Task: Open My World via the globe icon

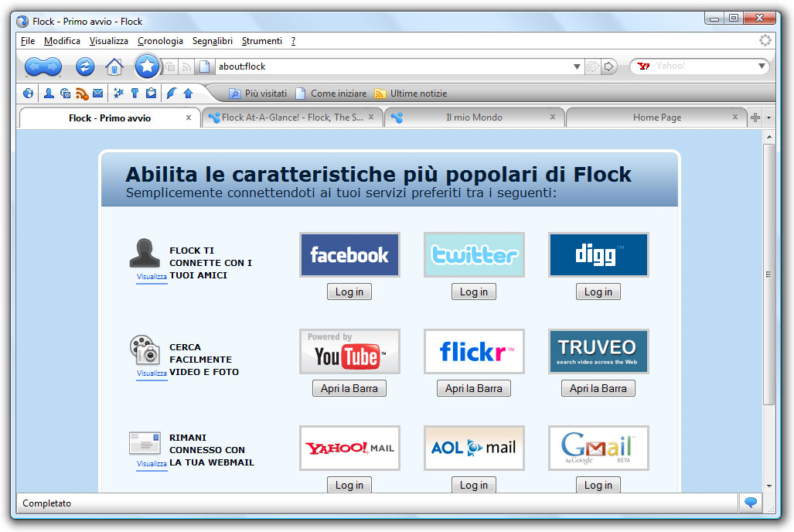Action: tap(29, 94)
